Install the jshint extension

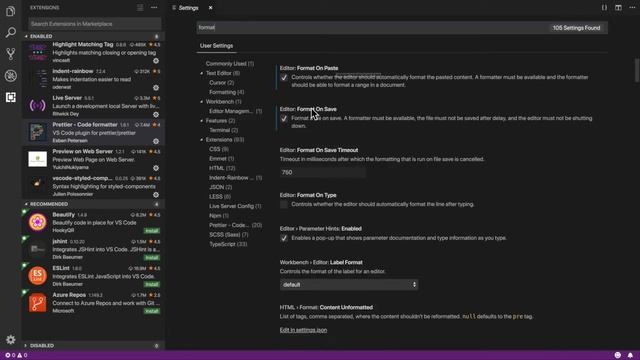tap(152, 258)
